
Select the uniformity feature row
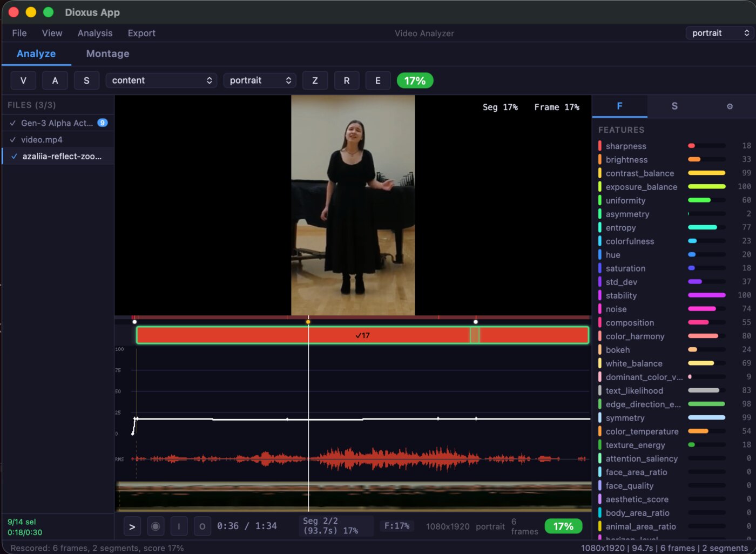click(x=674, y=200)
